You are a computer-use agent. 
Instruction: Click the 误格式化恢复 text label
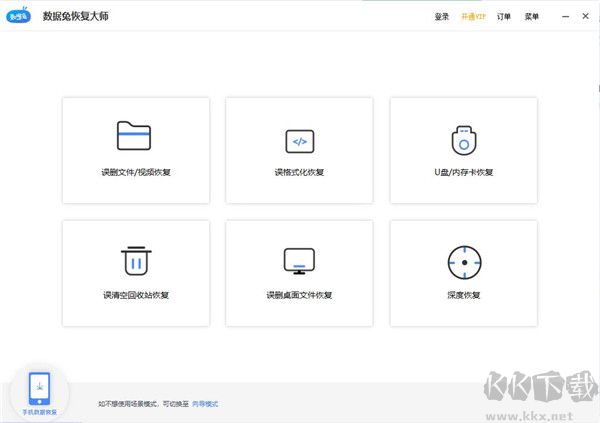coord(299,172)
